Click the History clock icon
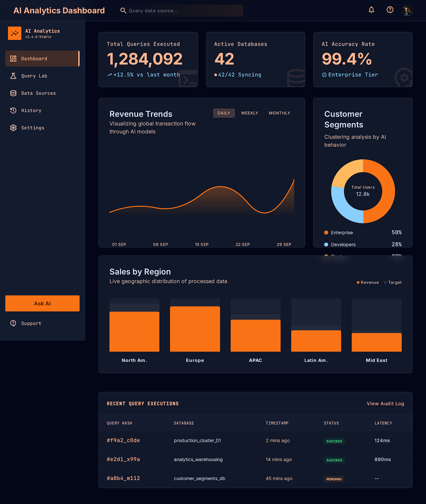This screenshot has height=504, width=426. (13, 111)
